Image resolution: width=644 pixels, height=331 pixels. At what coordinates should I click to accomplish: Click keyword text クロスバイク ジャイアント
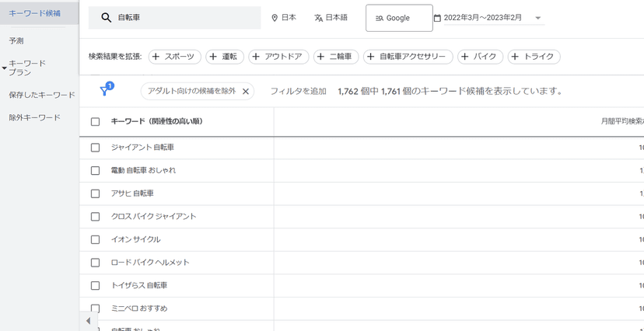tap(153, 216)
